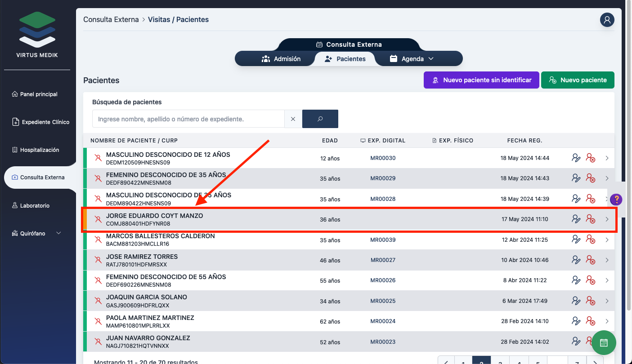The width and height of the screenshot is (632, 364).
Task: Click edit icon for Joaquin Garcia Solano
Action: (576, 301)
